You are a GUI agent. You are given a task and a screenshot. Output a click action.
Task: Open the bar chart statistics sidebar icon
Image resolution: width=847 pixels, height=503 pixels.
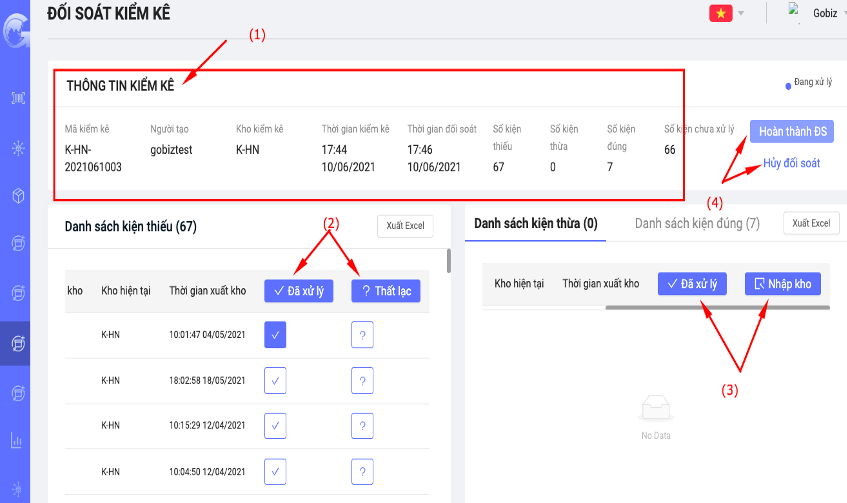tap(17, 440)
